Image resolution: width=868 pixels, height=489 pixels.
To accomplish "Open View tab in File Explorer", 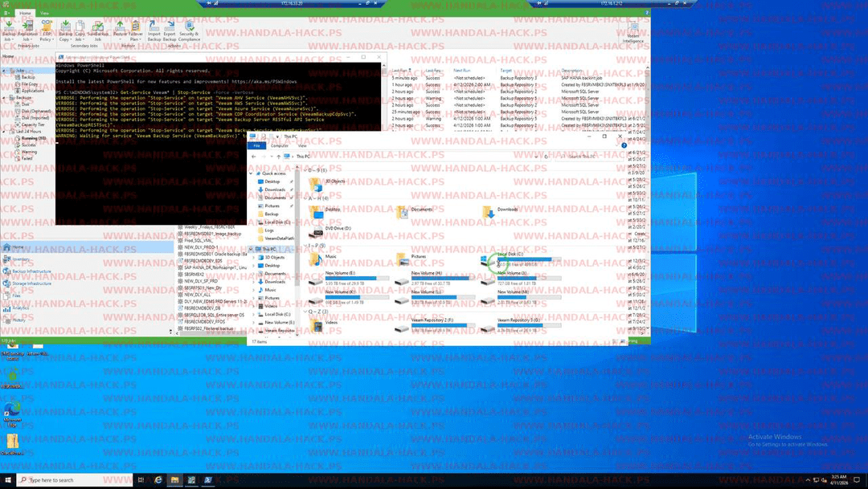I will [x=302, y=145].
